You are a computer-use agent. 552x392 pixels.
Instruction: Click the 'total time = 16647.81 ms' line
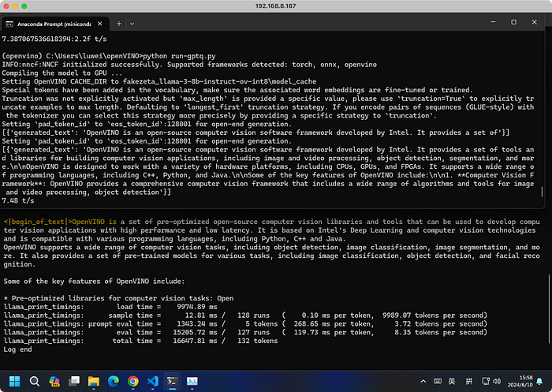pos(141,341)
